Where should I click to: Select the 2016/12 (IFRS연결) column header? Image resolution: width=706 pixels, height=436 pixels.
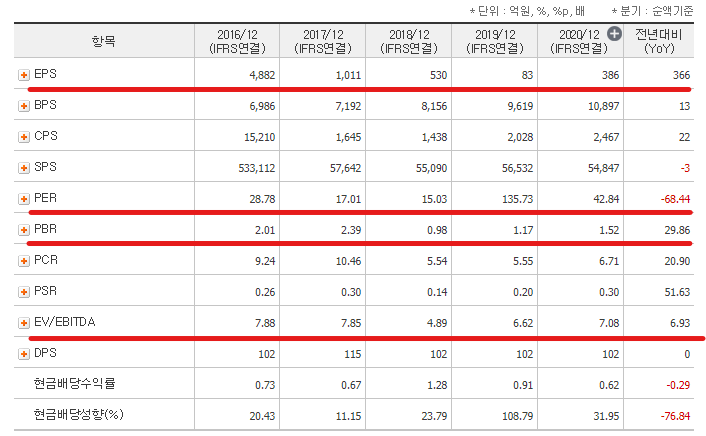pos(237,41)
